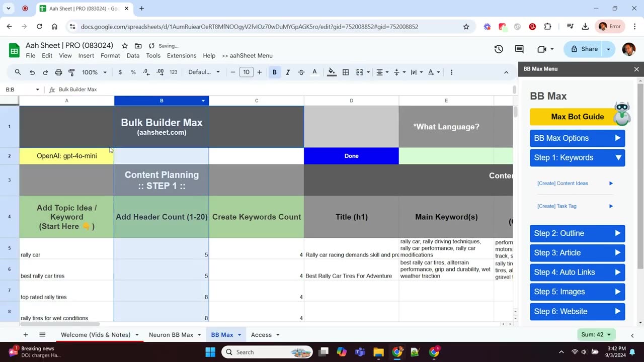This screenshot has height=362, width=644.
Task: Increase decimal places icon
Action: [x=160, y=72]
